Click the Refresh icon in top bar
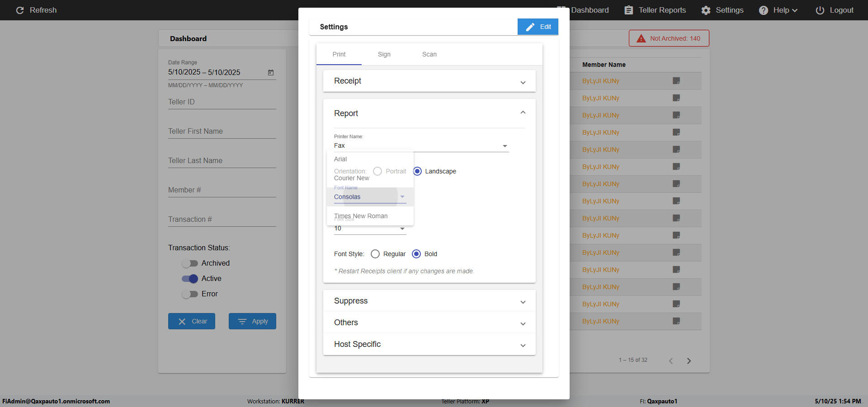868x407 pixels. coord(20,10)
